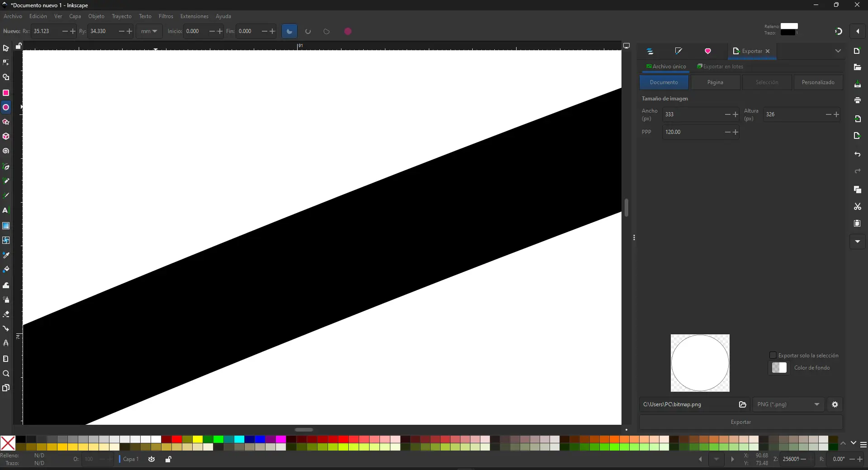Select the Ellipse tool
This screenshot has width=868, height=470.
(6, 107)
